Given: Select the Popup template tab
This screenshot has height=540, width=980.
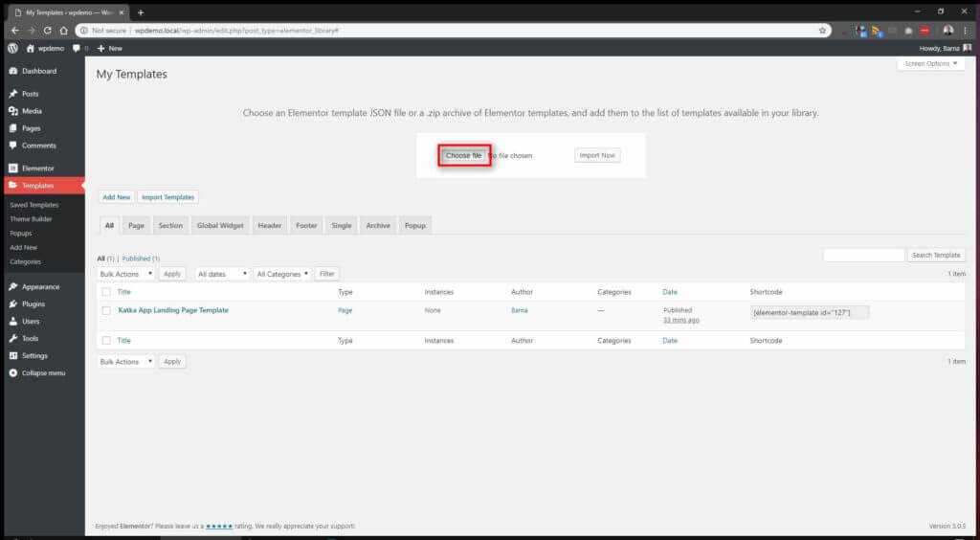Looking at the screenshot, I should [414, 226].
